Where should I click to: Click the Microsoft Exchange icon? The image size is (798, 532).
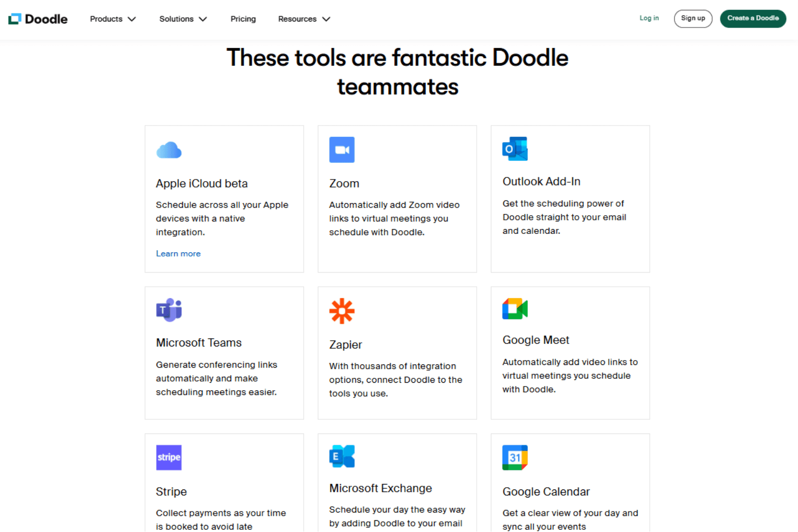pos(342,457)
